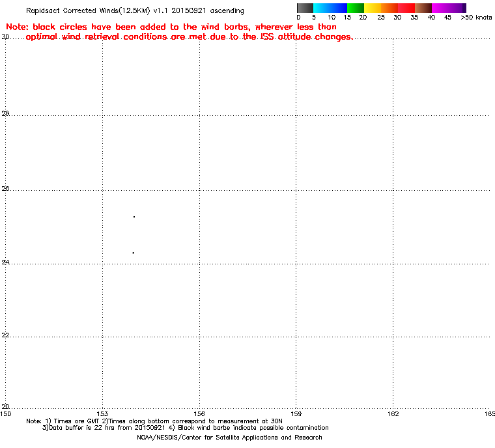Image resolution: width=495 pixels, height=448 pixels.
Task: Click the 'NOAA/NESDIS/Center for Satellite Applications' credit
Action: 229,438
